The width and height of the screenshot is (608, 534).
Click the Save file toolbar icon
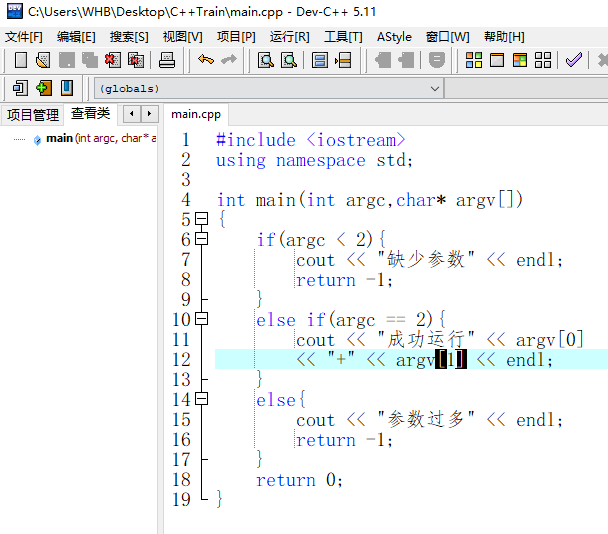(67, 60)
